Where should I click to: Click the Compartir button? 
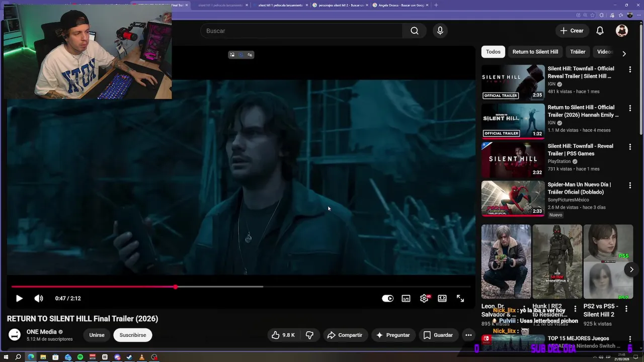click(345, 335)
